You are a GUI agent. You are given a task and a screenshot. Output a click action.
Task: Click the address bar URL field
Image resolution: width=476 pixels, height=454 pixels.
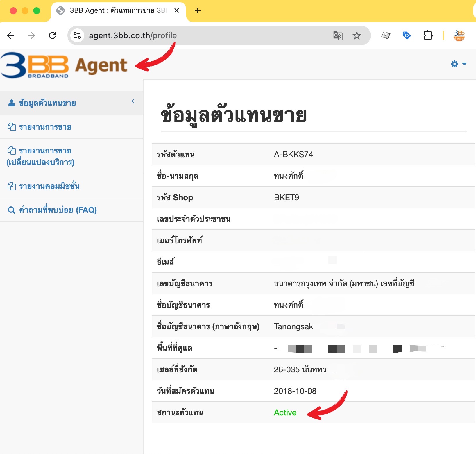click(203, 35)
